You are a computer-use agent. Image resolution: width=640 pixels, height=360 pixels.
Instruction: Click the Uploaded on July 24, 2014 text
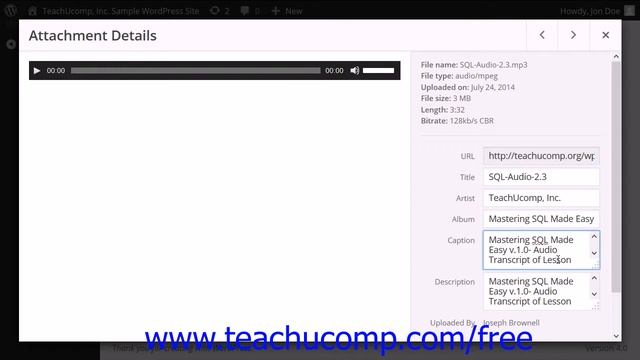point(468,87)
